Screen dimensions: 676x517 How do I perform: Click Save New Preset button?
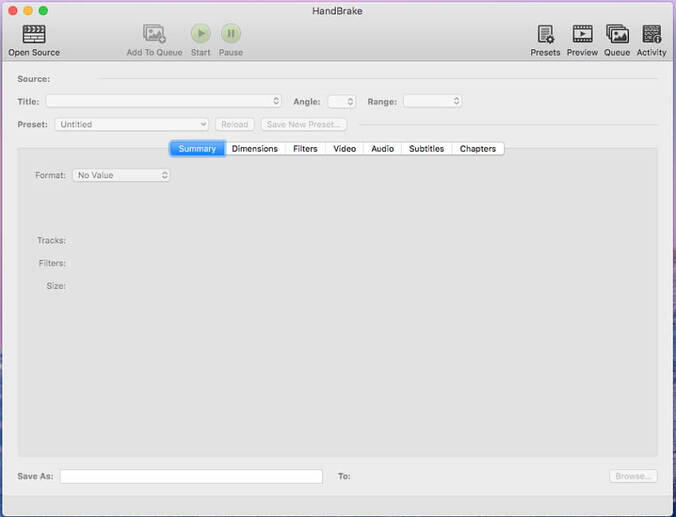pos(304,124)
